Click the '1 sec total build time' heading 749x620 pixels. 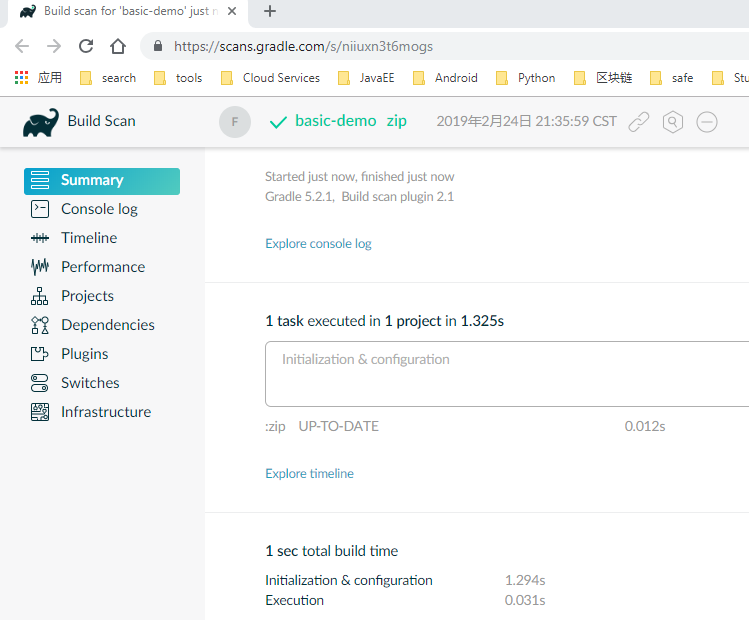click(332, 551)
